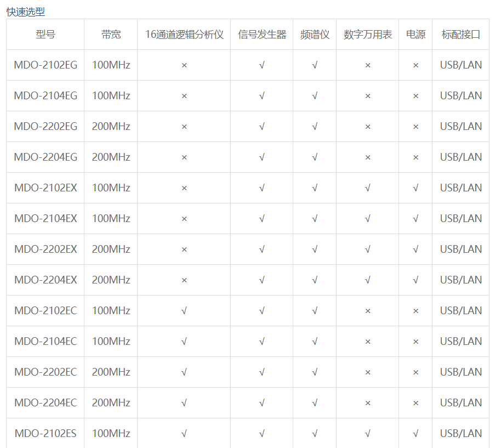Select the MDO-2102ES model cell
The height and width of the screenshot is (448, 501).
click(45, 434)
